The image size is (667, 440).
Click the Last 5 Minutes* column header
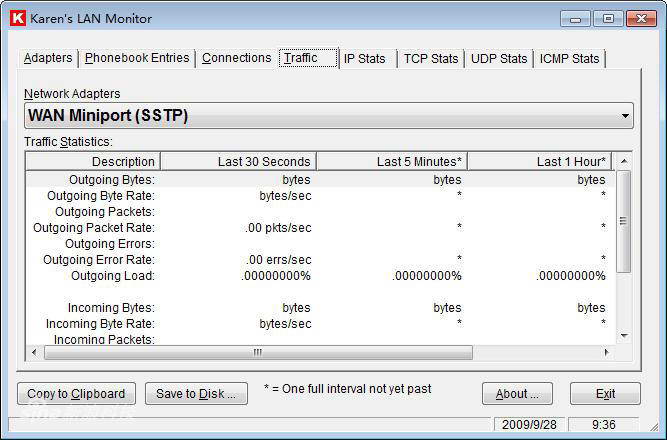[x=392, y=162]
